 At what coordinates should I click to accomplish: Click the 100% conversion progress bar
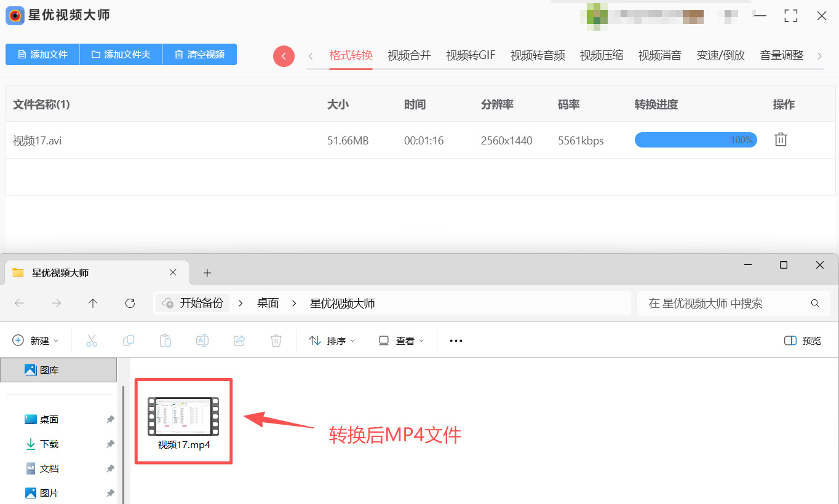coord(695,140)
